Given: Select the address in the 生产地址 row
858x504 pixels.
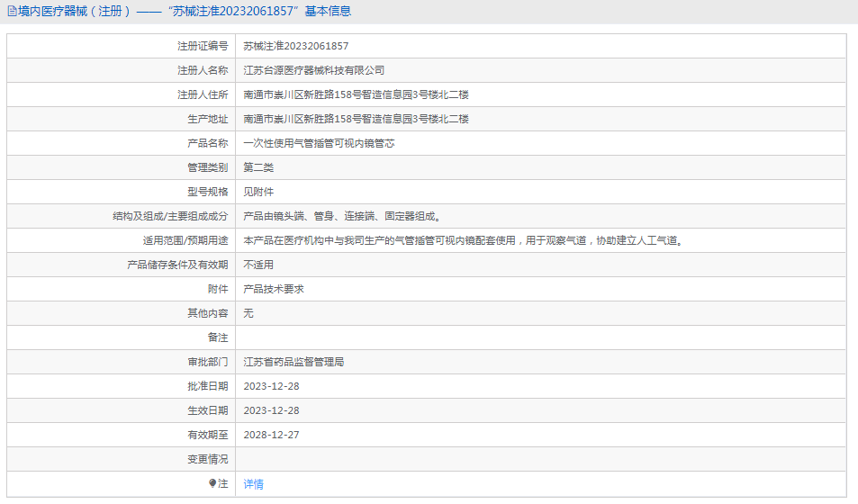Looking at the screenshot, I should point(357,119).
